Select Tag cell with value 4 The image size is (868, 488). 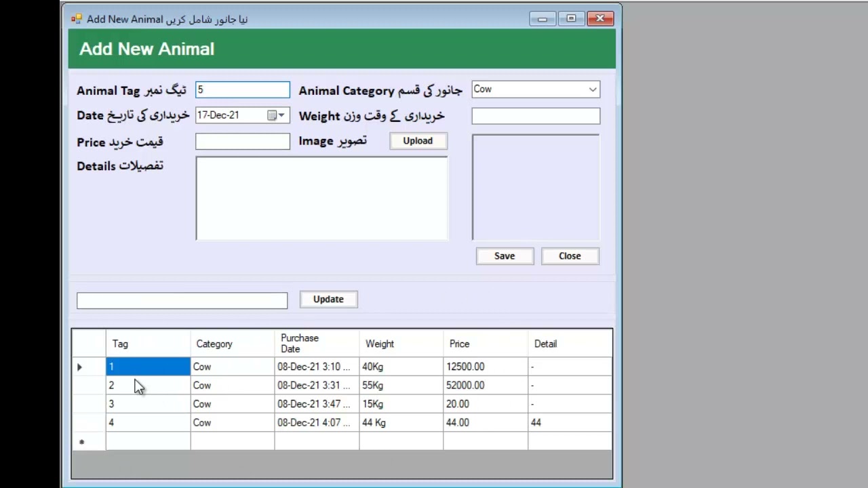[148, 422]
